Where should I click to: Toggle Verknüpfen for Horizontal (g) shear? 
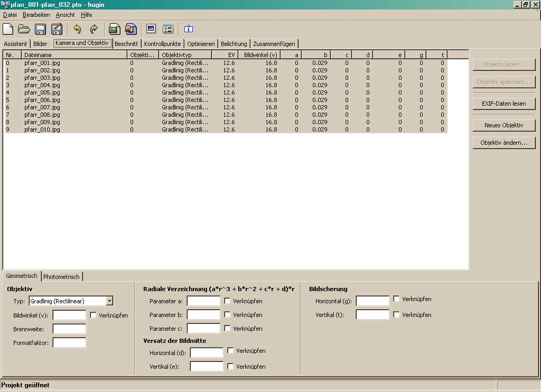pyautogui.click(x=396, y=299)
